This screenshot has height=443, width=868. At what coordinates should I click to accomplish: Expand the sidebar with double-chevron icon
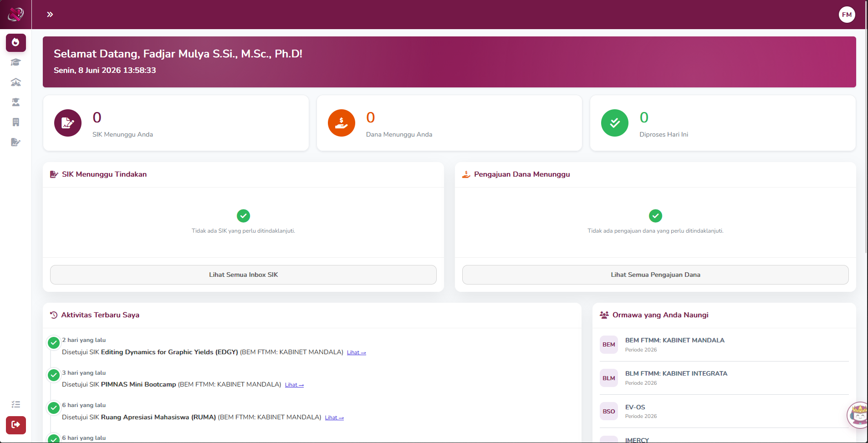pos(50,15)
